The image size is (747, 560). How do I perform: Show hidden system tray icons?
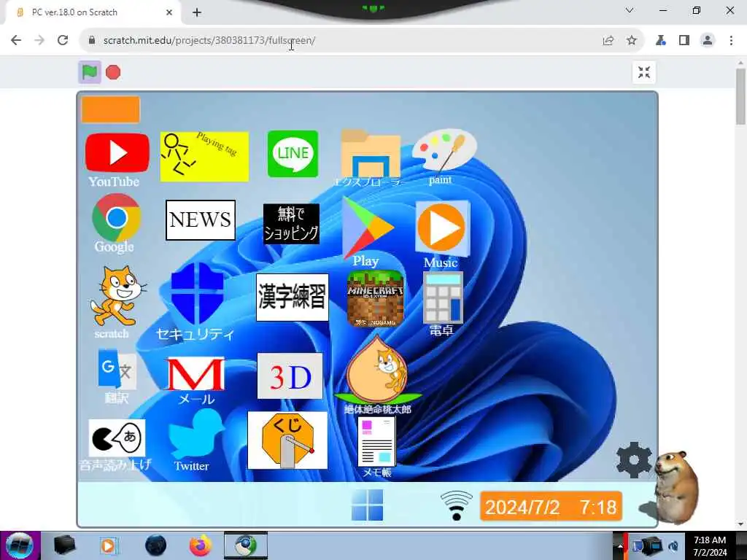[619, 546]
